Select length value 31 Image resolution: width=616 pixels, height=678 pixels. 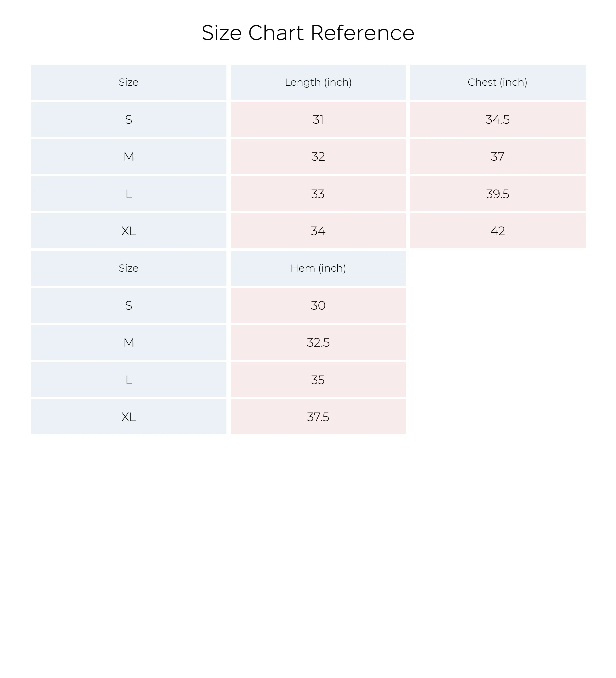(x=318, y=119)
